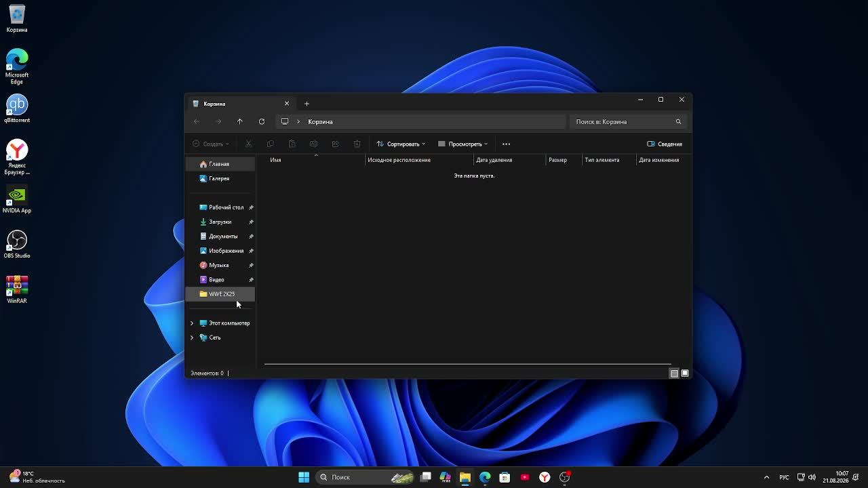Open the OBS Studio desktop shortcut

[x=17, y=245]
